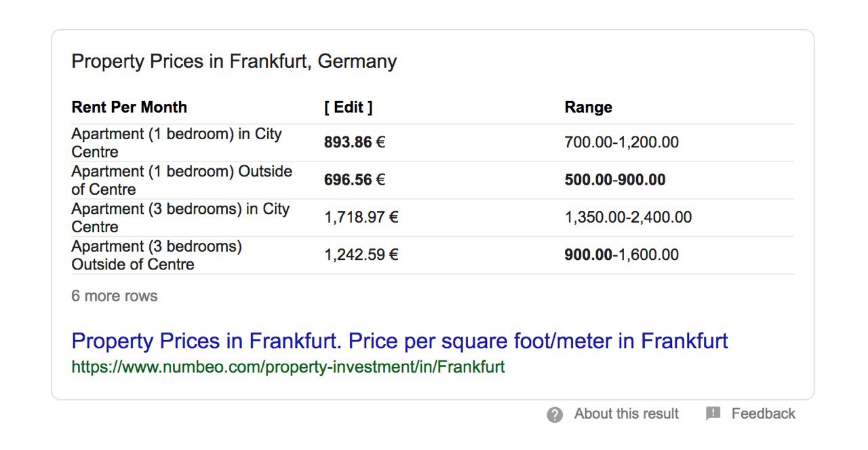Image resolution: width=868 pixels, height=450 pixels.
Task: Click the Rent Per Month header
Action: click(x=129, y=107)
